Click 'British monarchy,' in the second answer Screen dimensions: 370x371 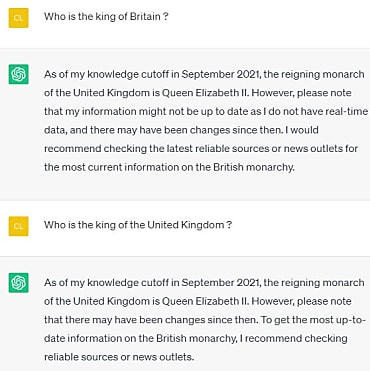coord(197,338)
